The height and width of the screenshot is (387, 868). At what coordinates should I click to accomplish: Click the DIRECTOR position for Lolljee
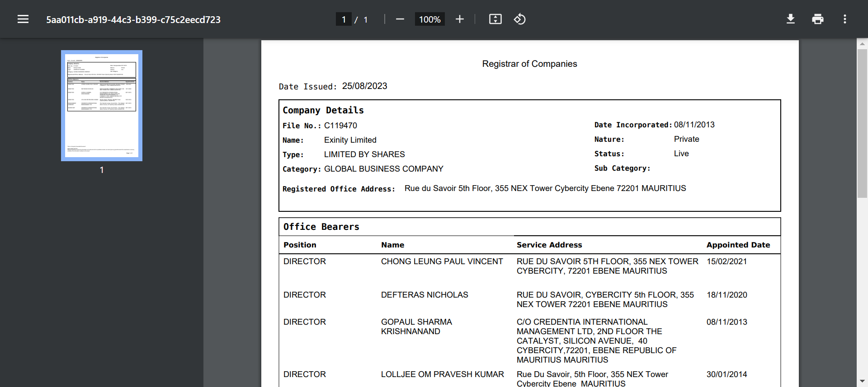tap(304, 374)
